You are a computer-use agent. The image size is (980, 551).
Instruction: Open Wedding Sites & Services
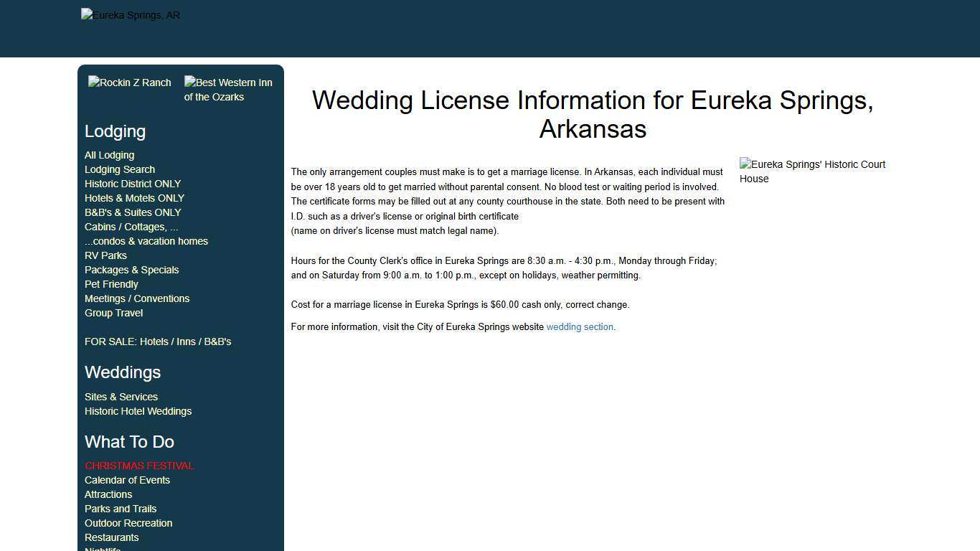(x=121, y=397)
